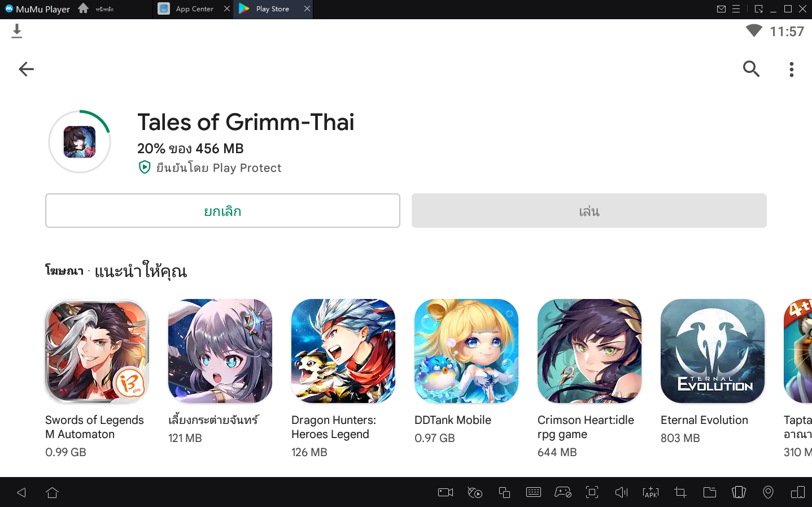The width and height of the screenshot is (812, 507).
Task: Open the gamepad settings icon
Action: click(x=563, y=492)
